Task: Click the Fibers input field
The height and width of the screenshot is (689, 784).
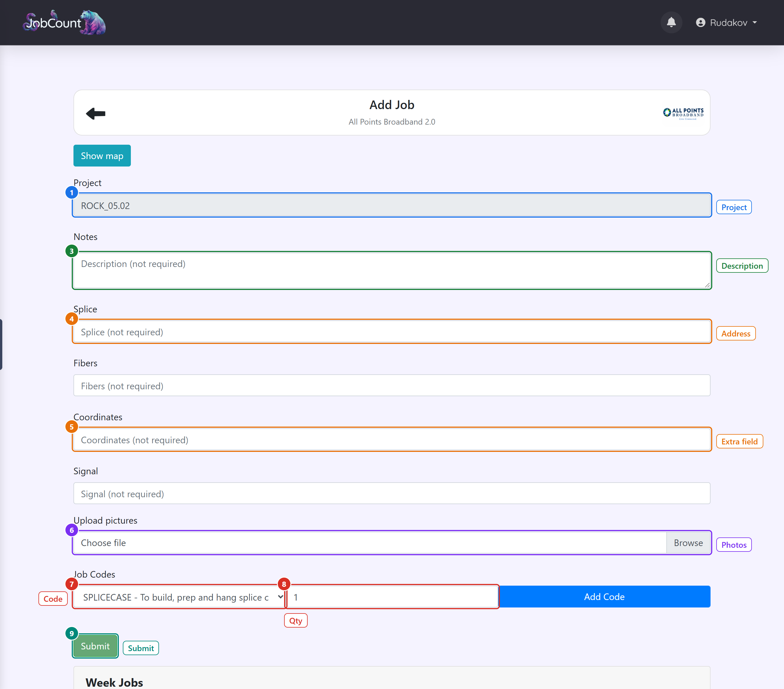Action: pos(392,386)
